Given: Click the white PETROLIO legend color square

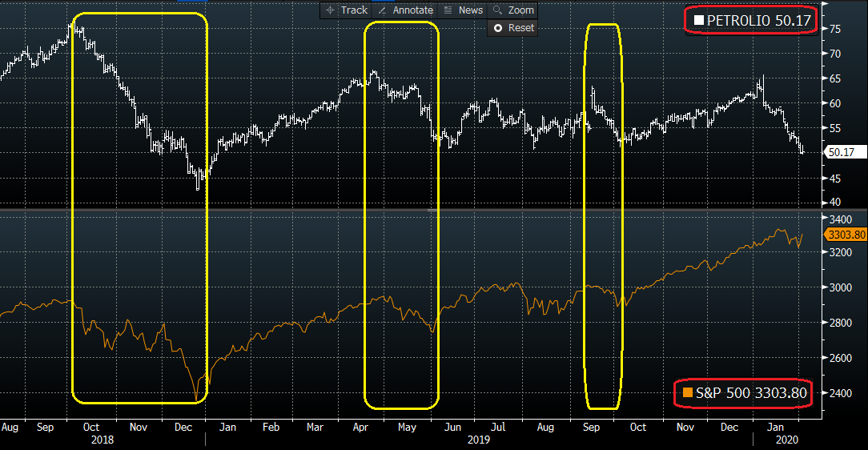Looking at the screenshot, I should pos(698,21).
